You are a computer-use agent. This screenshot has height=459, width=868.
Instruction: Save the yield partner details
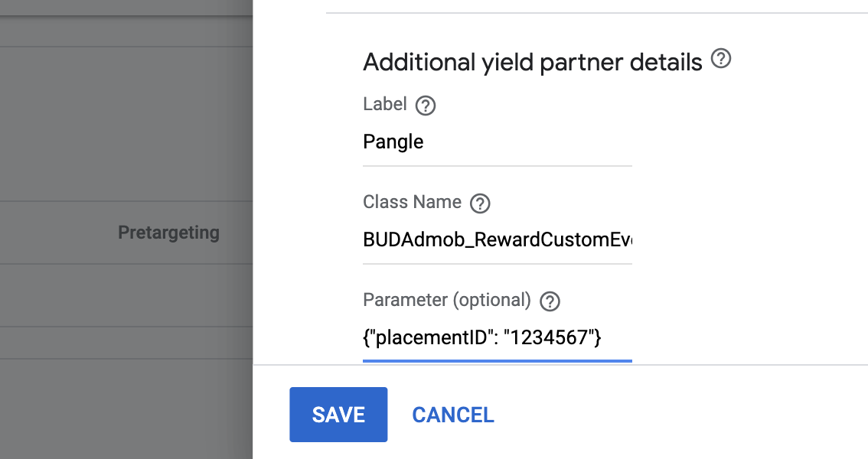[x=338, y=415]
